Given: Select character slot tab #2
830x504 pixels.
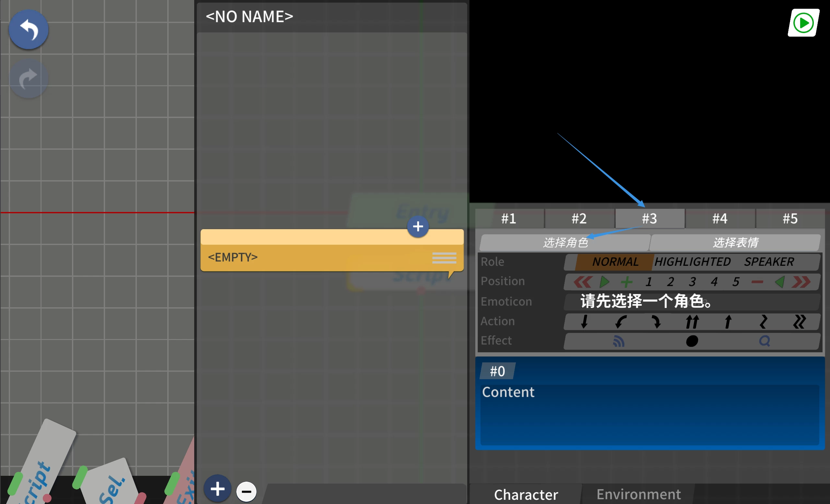Looking at the screenshot, I should [579, 218].
